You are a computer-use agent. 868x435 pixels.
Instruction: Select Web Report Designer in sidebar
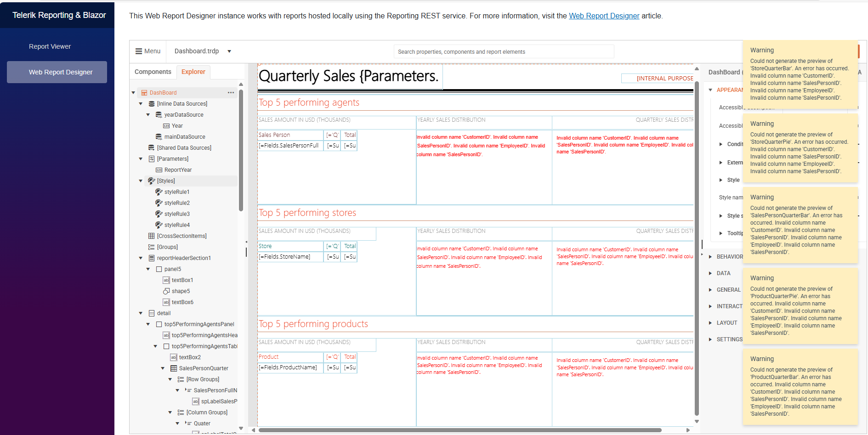point(57,72)
